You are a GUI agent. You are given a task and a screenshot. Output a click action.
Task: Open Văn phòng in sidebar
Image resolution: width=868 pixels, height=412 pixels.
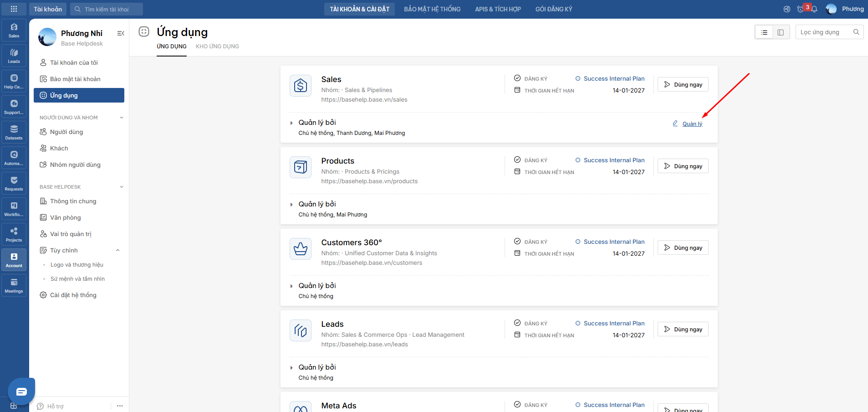coord(79,217)
